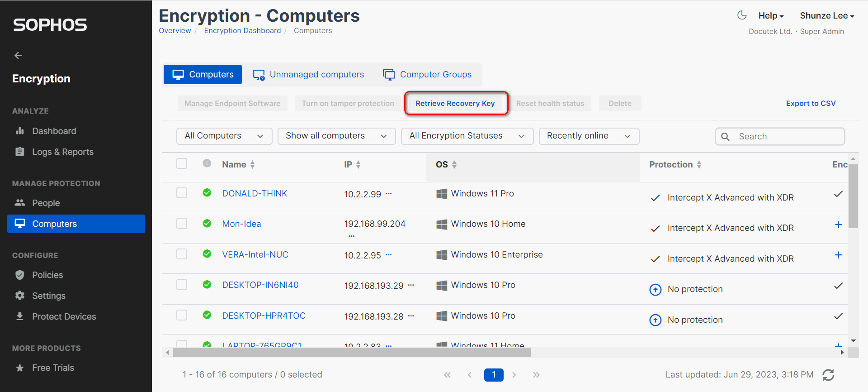Click the plus icon in the VERA-Intel-NUC row
Image resolution: width=868 pixels, height=392 pixels.
[838, 255]
